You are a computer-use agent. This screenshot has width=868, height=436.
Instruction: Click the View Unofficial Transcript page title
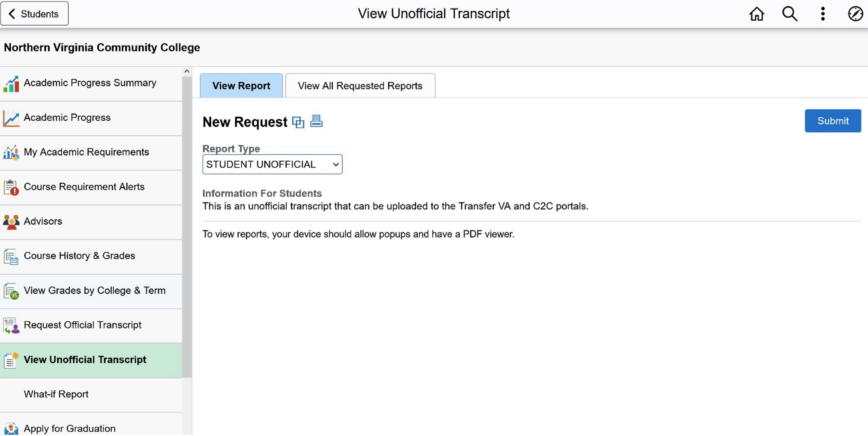coord(434,14)
